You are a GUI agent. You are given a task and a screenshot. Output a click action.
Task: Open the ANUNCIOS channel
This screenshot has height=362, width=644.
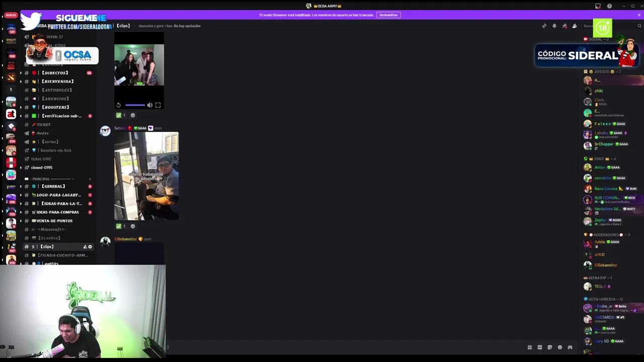tap(58, 99)
